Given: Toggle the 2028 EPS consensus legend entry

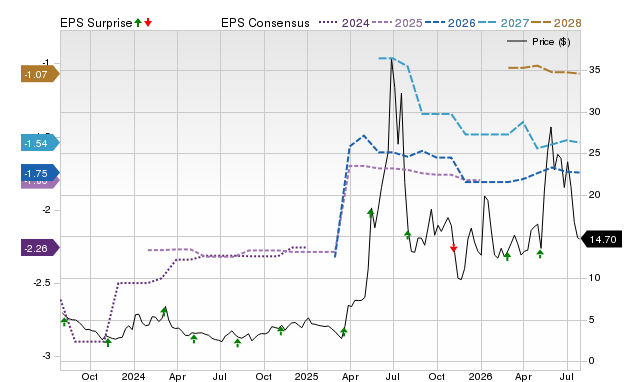Looking at the screenshot, I should click(556, 23).
